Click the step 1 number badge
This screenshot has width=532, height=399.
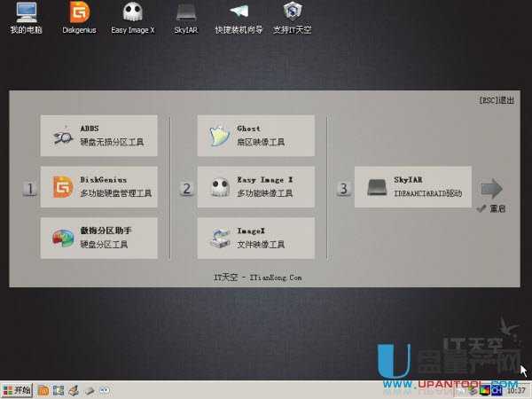coord(30,188)
